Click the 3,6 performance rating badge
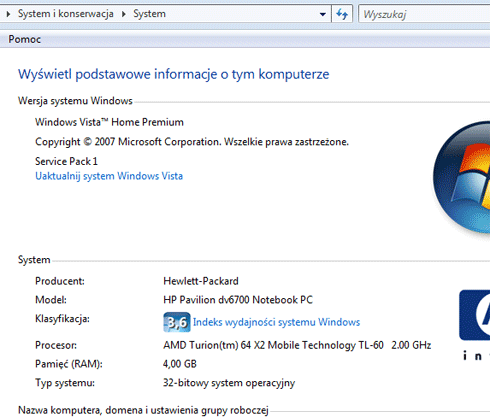 177,322
